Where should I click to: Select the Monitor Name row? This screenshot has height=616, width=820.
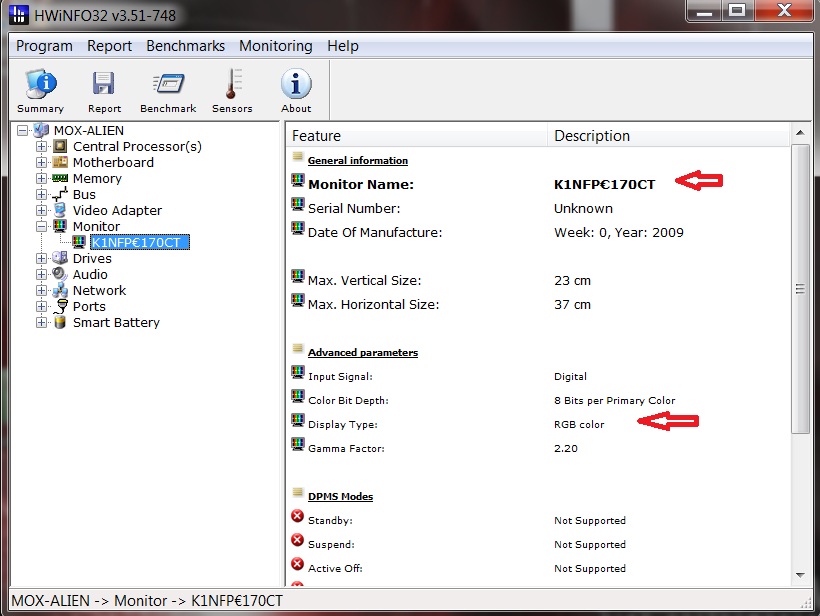tap(539, 185)
